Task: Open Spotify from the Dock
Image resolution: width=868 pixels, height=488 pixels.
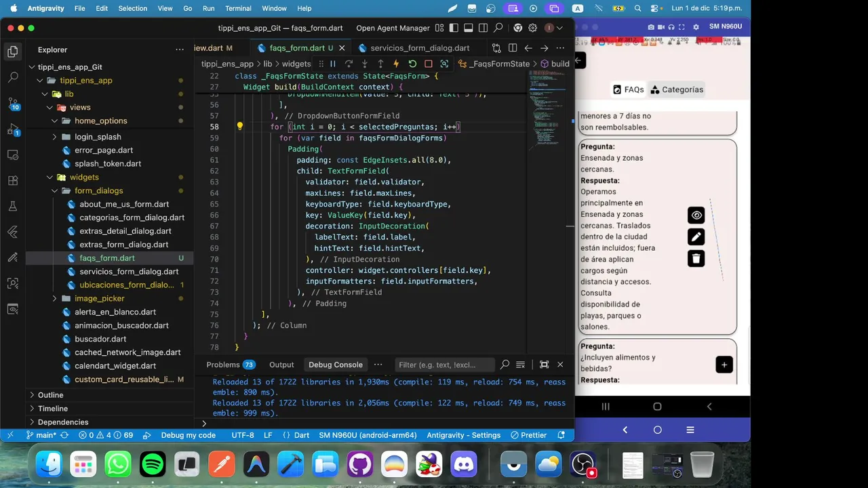Action: 153,464
